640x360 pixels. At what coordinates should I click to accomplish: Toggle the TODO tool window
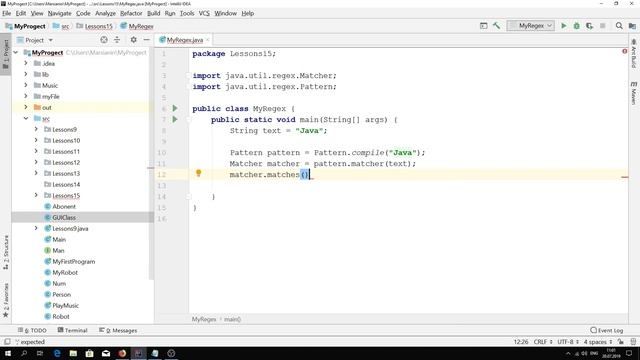(32, 330)
